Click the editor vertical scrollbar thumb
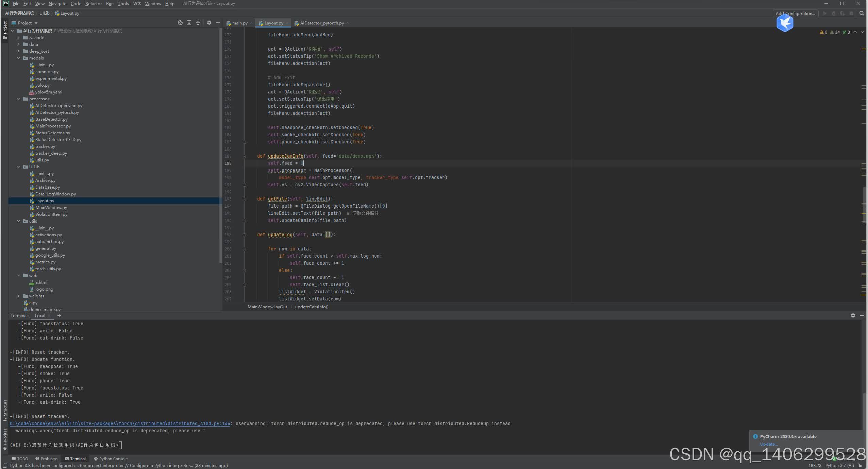This screenshot has width=868, height=469. 864,204
